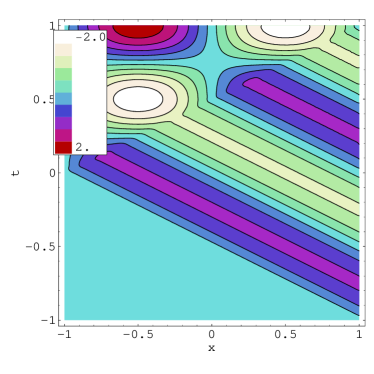The image size is (374, 374).
Task: Click the 0 tick label on x axis
Action: (211, 334)
